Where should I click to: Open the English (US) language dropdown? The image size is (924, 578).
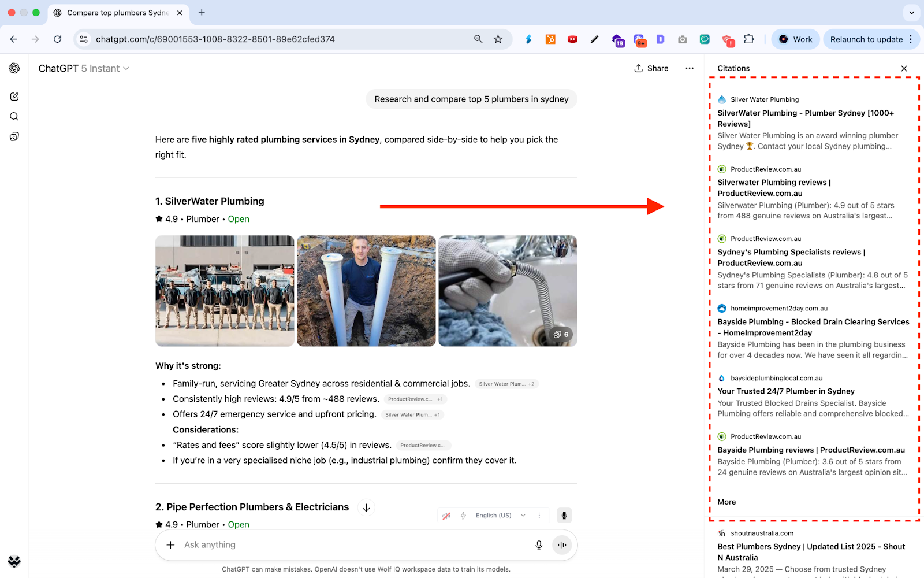point(500,515)
